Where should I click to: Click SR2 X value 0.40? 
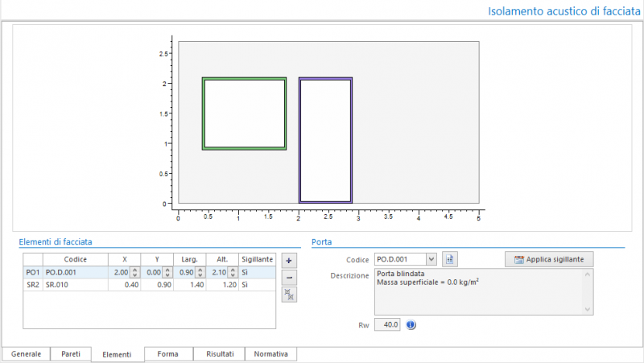pyautogui.click(x=125, y=285)
